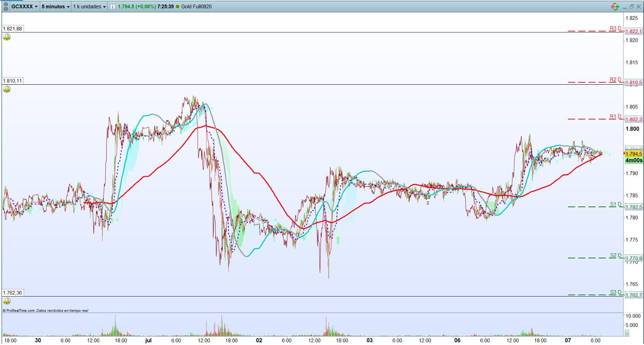
Task: Click the S1 D pivot label
Action: click(615, 204)
